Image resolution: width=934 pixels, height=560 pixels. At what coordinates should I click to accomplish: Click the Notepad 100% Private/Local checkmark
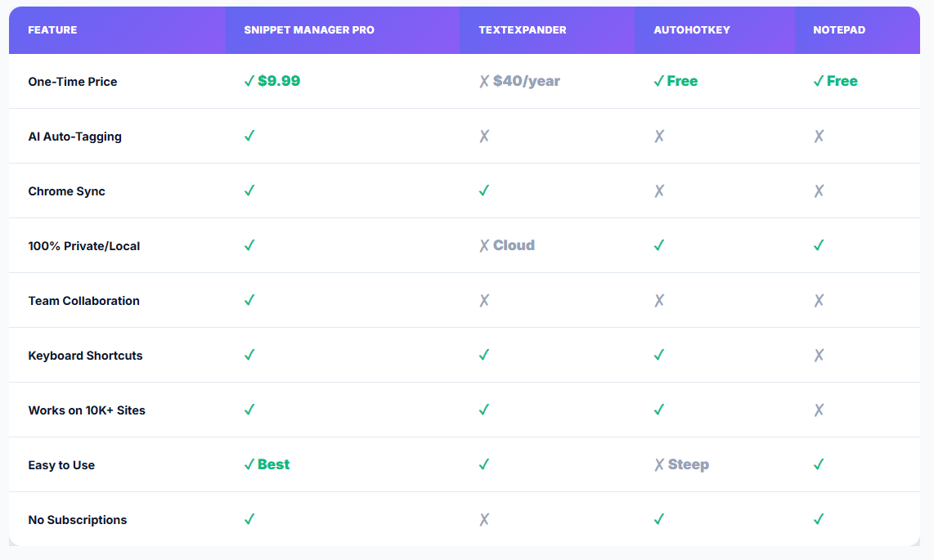[819, 245]
